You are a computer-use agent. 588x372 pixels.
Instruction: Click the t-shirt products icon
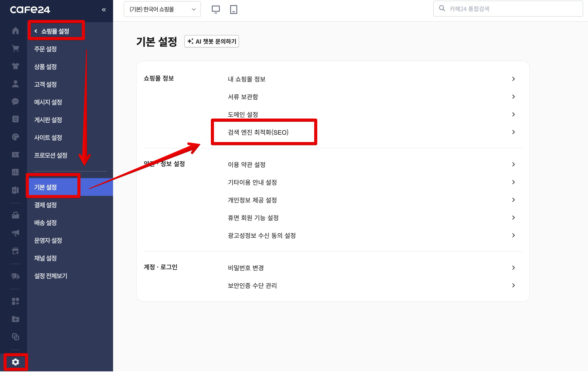15,66
